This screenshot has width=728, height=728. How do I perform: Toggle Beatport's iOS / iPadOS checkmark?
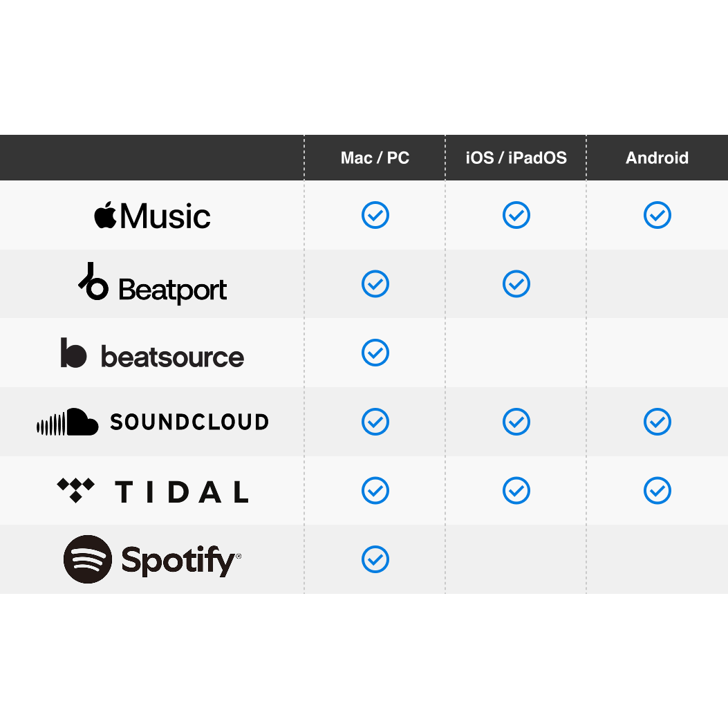pyautogui.click(x=516, y=284)
